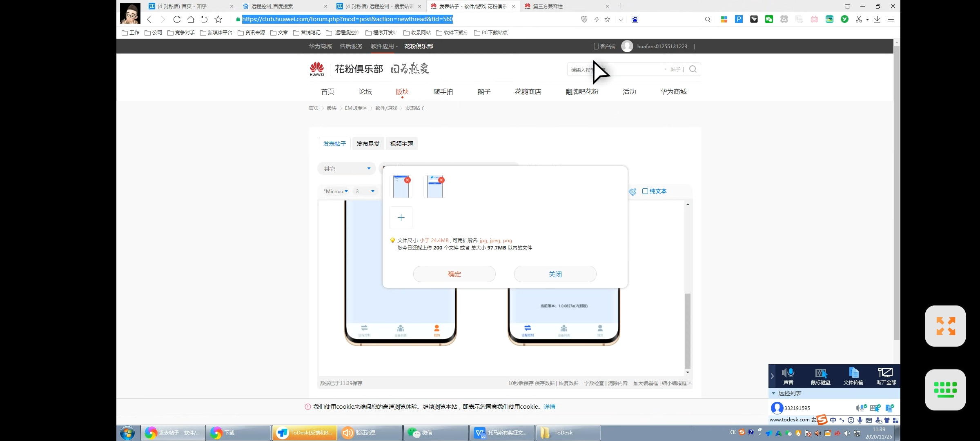Switch to the 发表帖子 tab
The width and height of the screenshot is (980, 441).
334,144
